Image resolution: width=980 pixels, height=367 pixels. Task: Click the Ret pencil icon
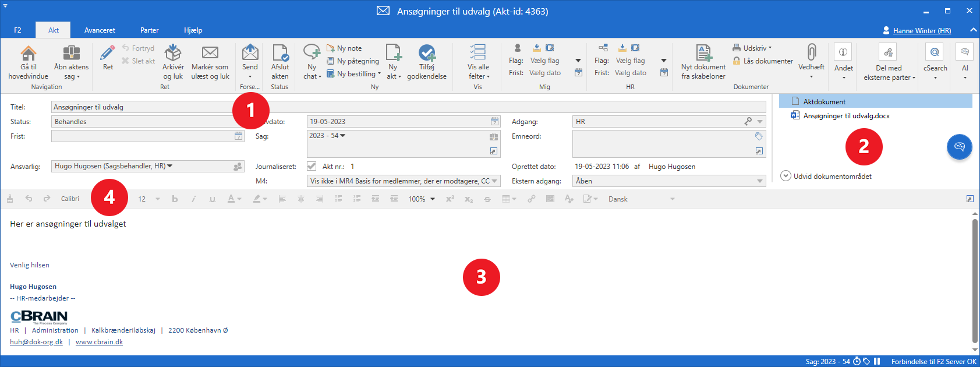pyautogui.click(x=108, y=54)
